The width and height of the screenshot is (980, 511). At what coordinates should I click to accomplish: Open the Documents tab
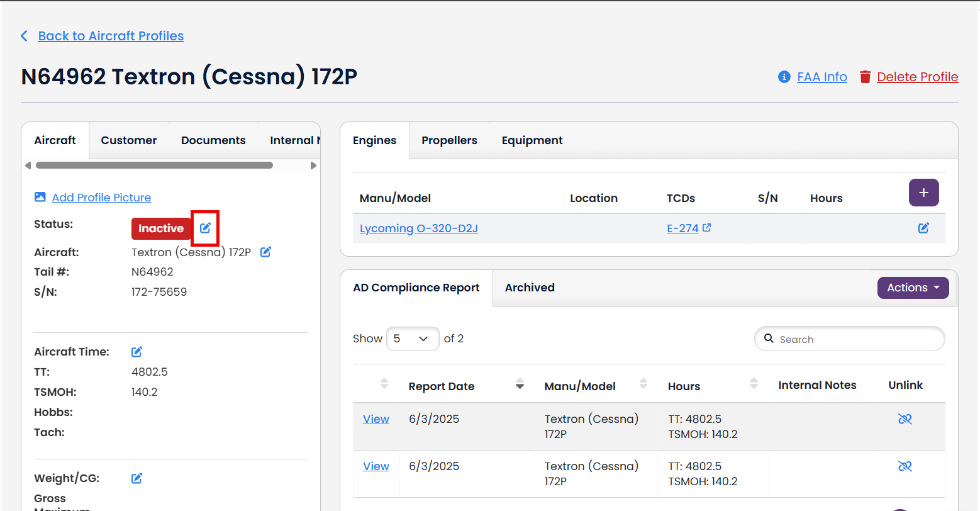[213, 140]
